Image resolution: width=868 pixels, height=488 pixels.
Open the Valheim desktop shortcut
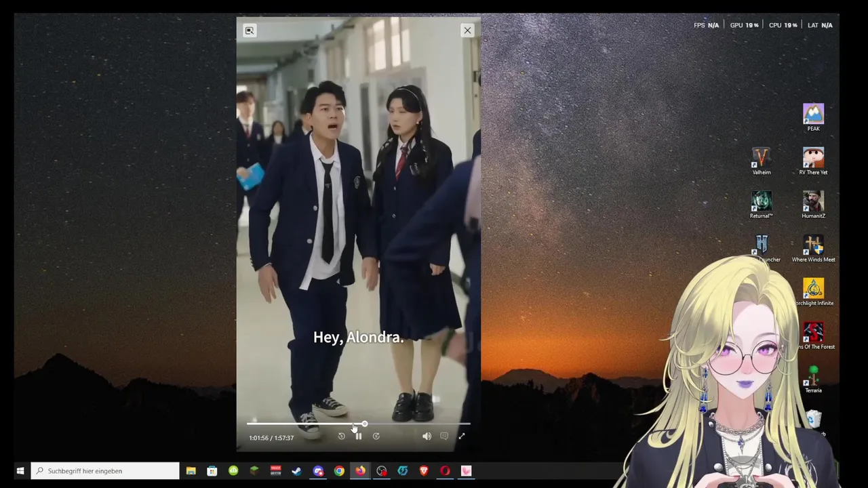point(762,161)
